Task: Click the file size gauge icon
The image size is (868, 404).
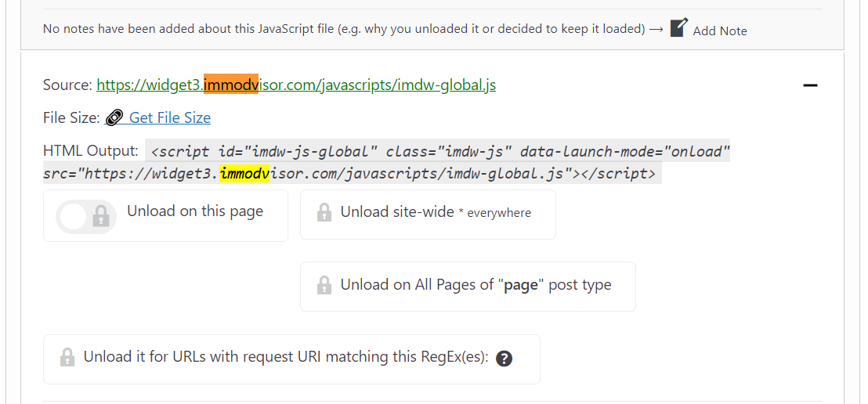Action: 114,118
